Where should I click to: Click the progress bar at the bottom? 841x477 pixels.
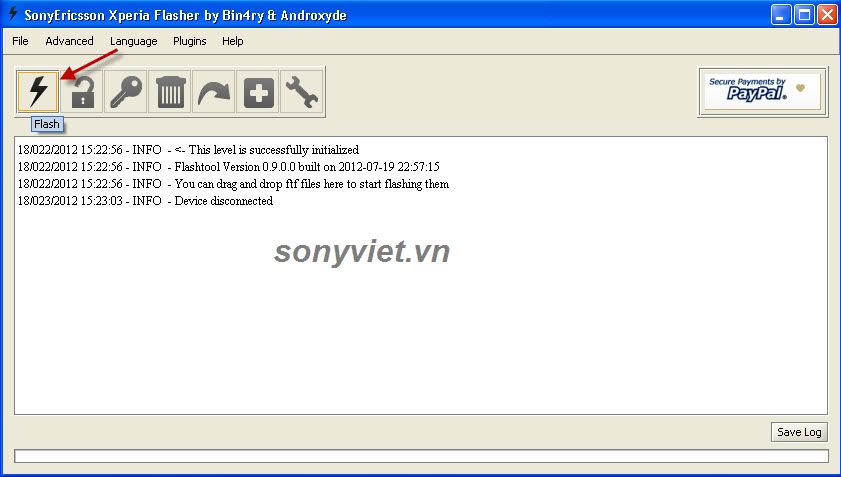pos(421,456)
